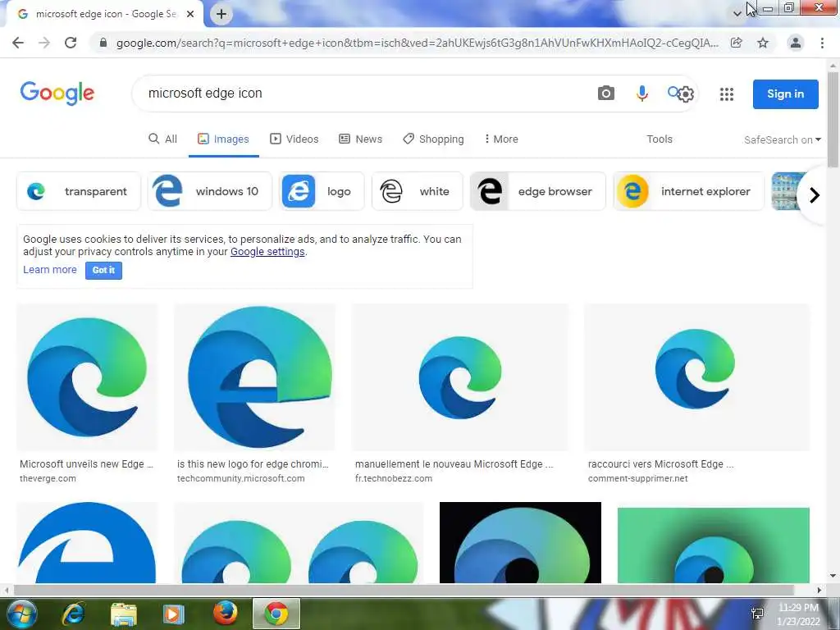The height and width of the screenshot is (630, 840).
Task: Open the comment-supprimer.net Edge thumbnail
Action: click(x=696, y=377)
